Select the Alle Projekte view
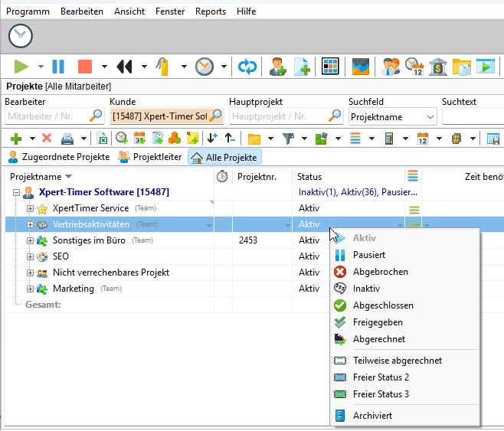The image size is (504, 431). [224, 158]
